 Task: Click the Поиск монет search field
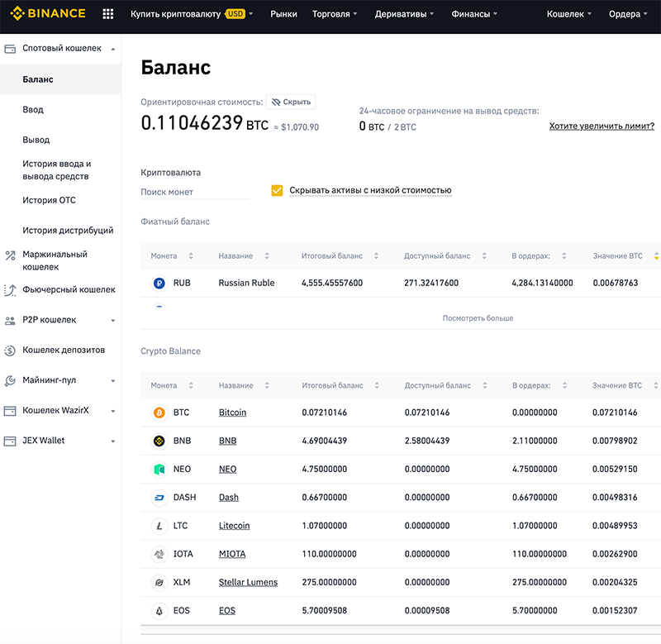coord(195,193)
